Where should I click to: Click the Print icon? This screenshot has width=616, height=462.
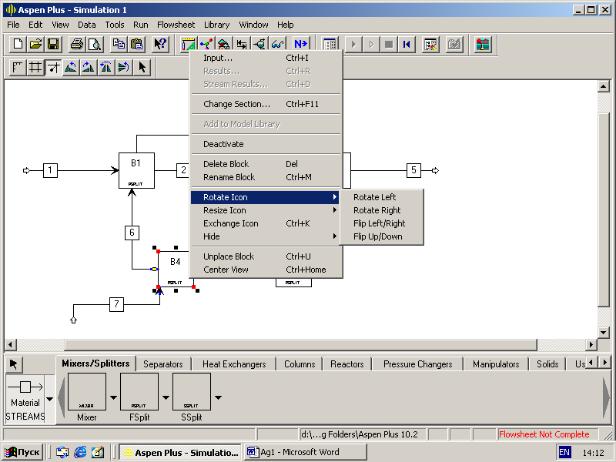tap(77, 44)
